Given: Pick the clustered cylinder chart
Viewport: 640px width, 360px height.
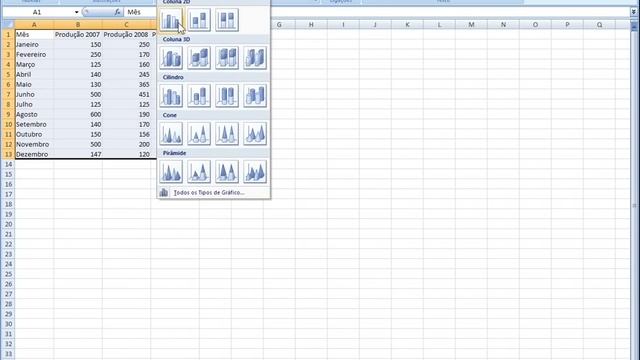Looking at the screenshot, I should pyautogui.click(x=171, y=96).
